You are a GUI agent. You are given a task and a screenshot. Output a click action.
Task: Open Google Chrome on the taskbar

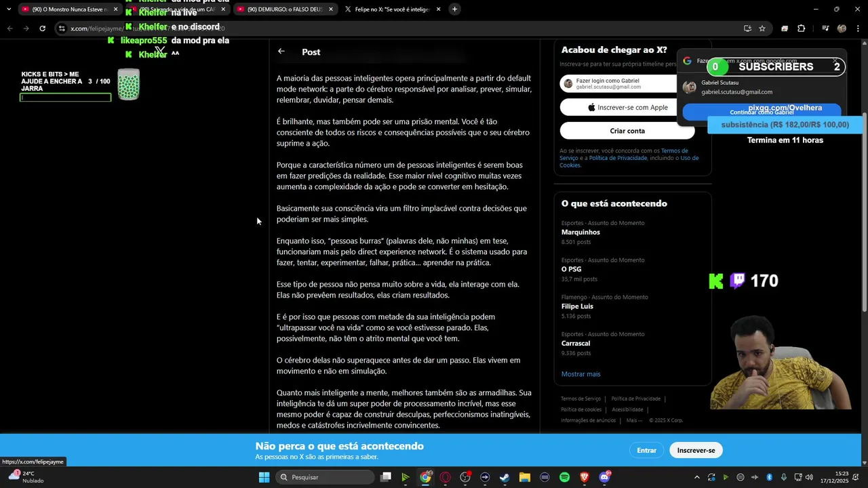click(x=425, y=477)
